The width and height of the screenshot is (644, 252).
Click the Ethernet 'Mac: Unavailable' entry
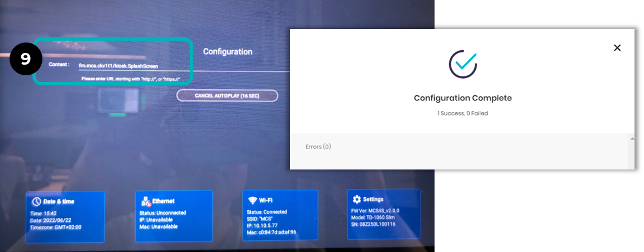[159, 226]
